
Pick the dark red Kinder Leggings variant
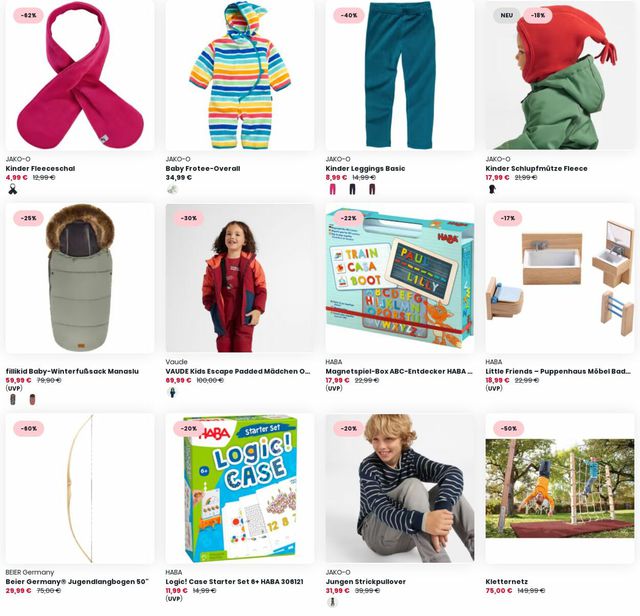(x=372, y=189)
